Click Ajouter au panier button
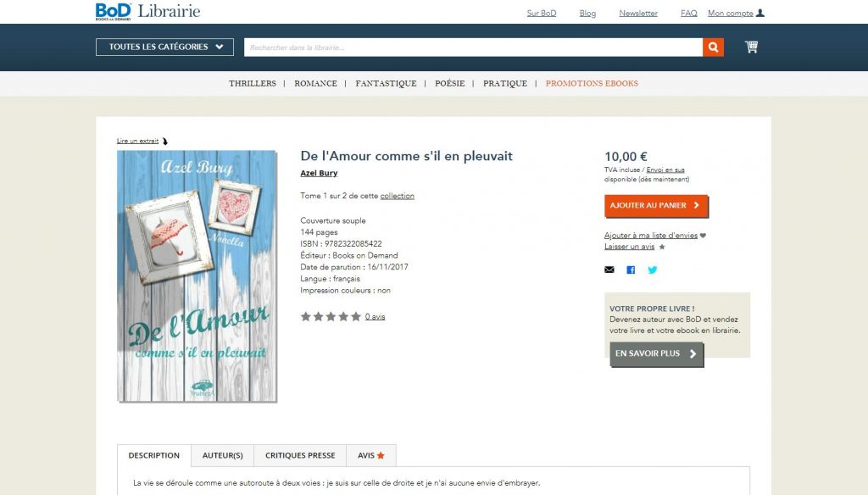Image resolution: width=868 pixels, height=495 pixels. 656,205
